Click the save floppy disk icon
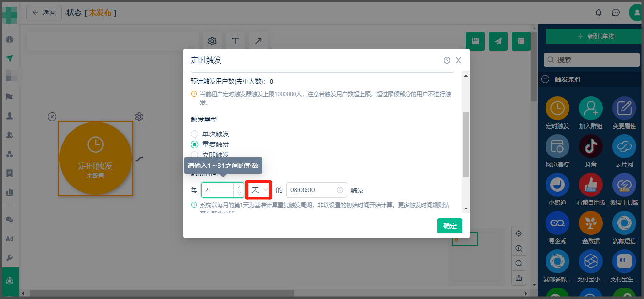The width and height of the screenshot is (644, 299). click(x=475, y=41)
